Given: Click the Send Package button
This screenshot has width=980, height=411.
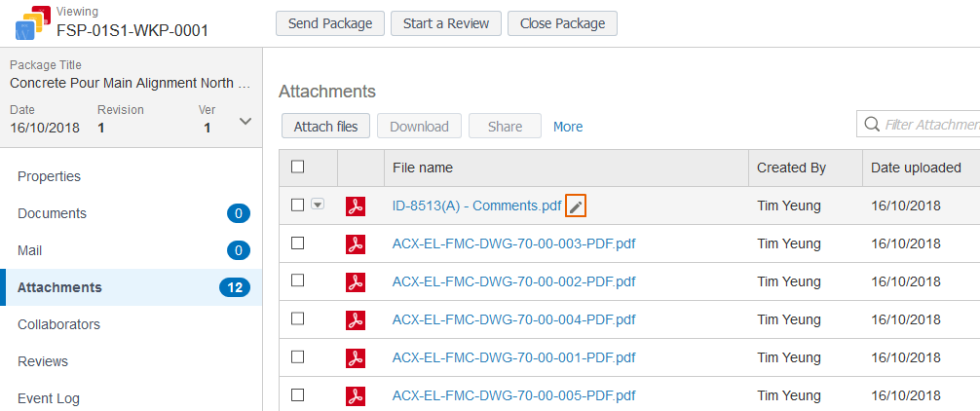Looking at the screenshot, I should (330, 23).
